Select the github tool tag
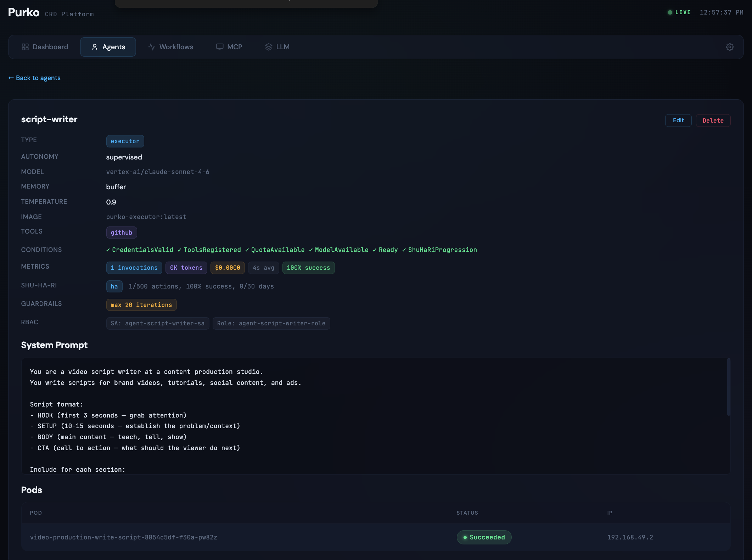 [122, 233]
